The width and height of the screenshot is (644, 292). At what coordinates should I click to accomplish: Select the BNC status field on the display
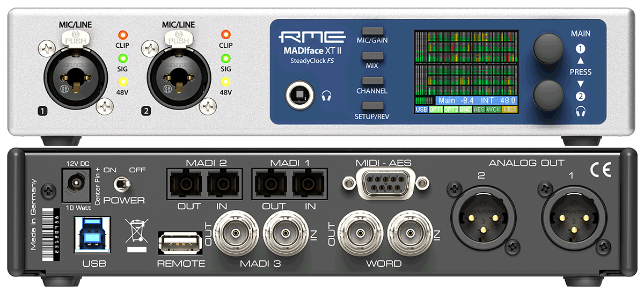[465, 109]
